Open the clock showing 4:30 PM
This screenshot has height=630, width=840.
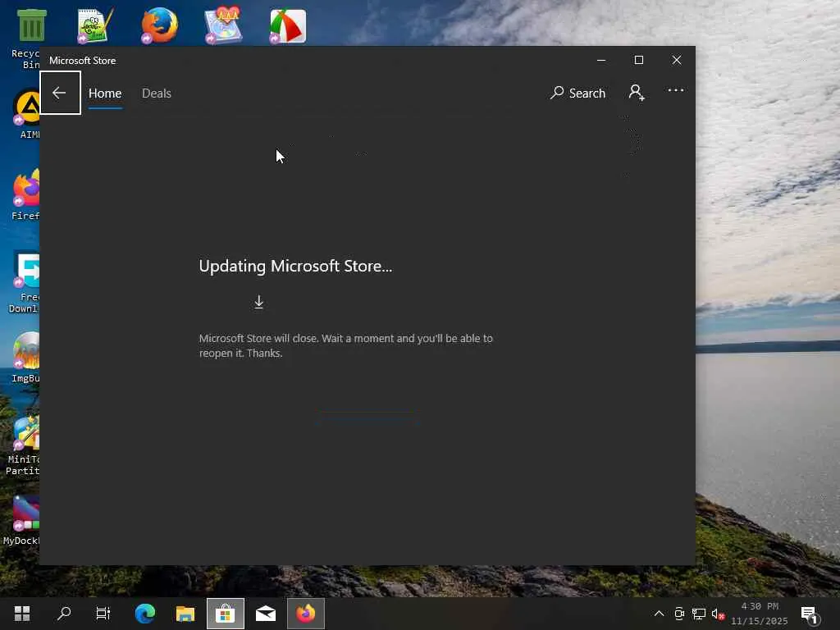click(759, 614)
